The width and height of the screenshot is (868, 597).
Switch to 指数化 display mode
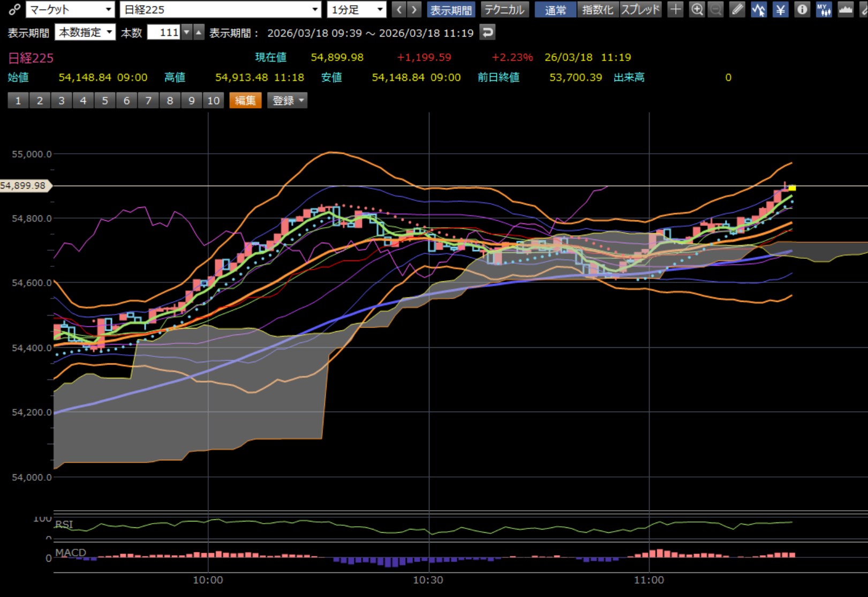point(598,10)
